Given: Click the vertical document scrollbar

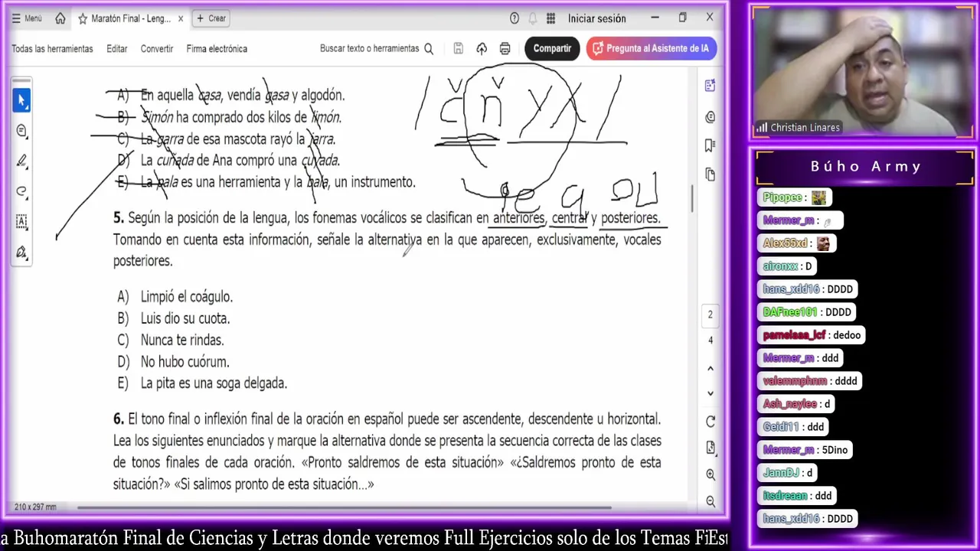Looking at the screenshot, I should point(692,200).
